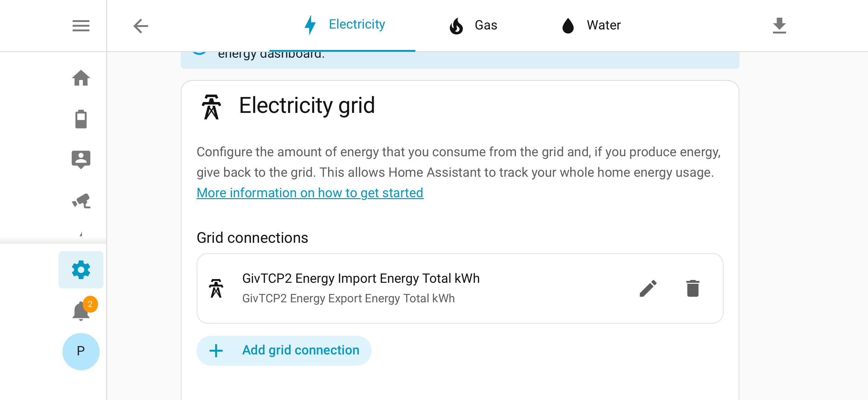
Task: Open the battery sidebar icon
Action: (x=81, y=119)
